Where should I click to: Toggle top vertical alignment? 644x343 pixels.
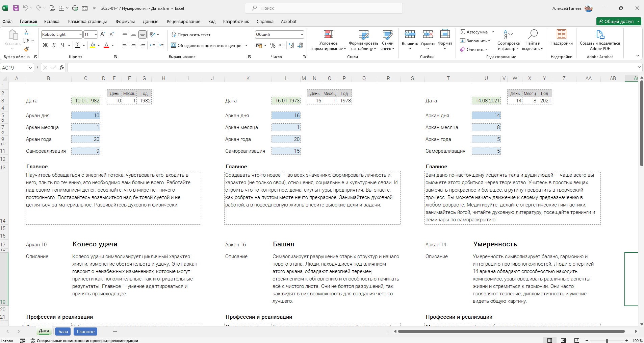(125, 34)
